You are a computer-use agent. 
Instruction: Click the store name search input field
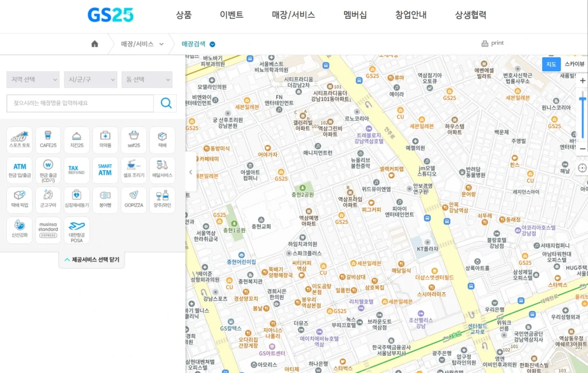click(x=80, y=103)
